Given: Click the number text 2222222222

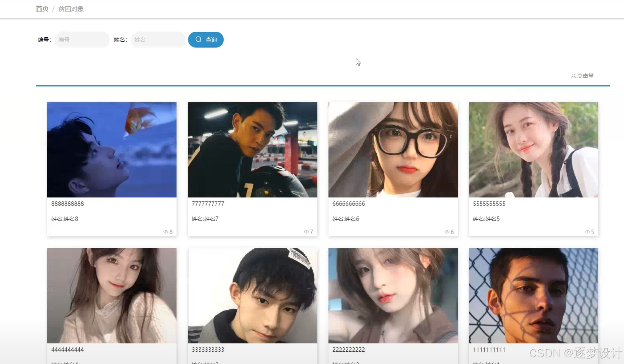Looking at the screenshot, I should tap(349, 350).
